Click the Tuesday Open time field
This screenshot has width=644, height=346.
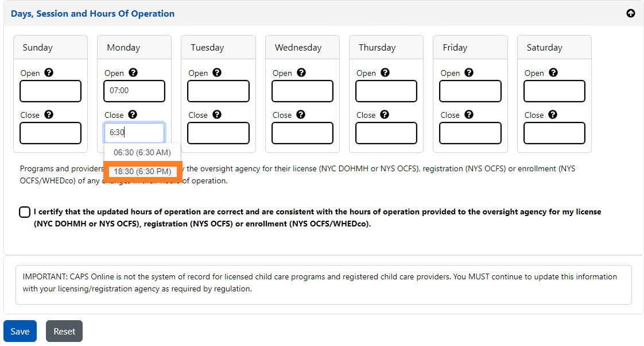(x=218, y=91)
